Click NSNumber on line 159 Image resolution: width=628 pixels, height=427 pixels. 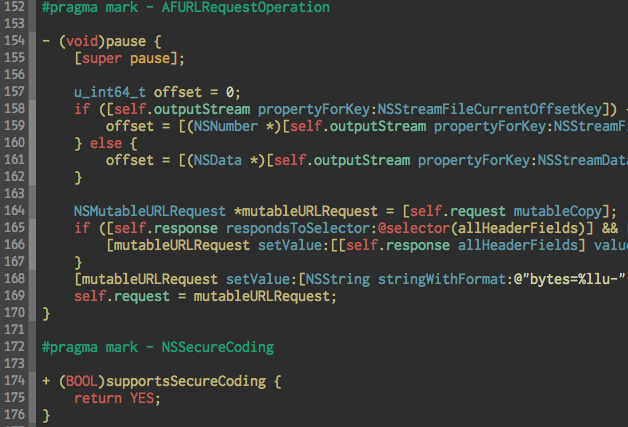225,126
